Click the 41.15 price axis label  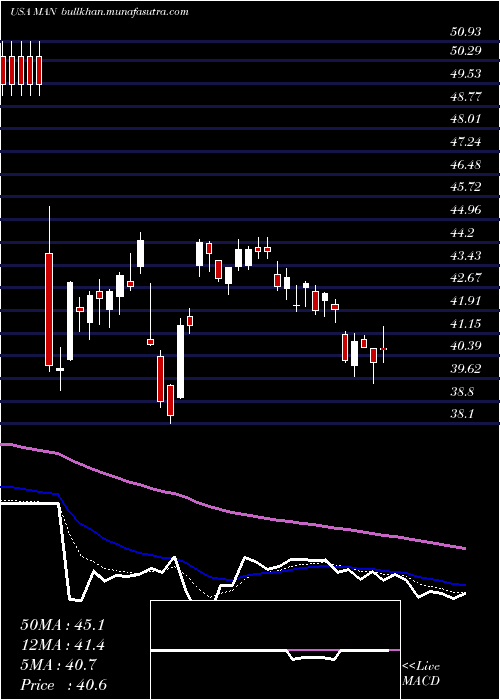coord(466,324)
